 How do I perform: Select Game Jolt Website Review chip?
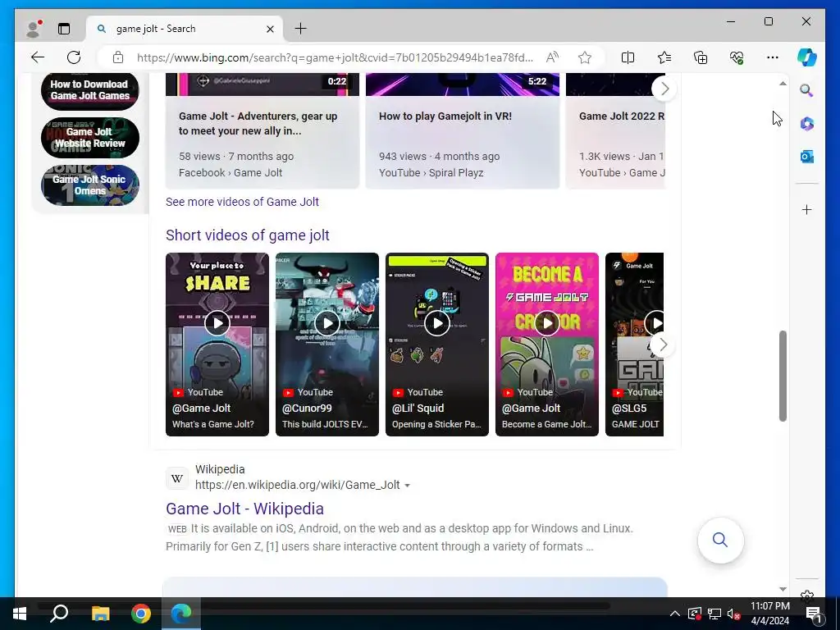point(90,138)
